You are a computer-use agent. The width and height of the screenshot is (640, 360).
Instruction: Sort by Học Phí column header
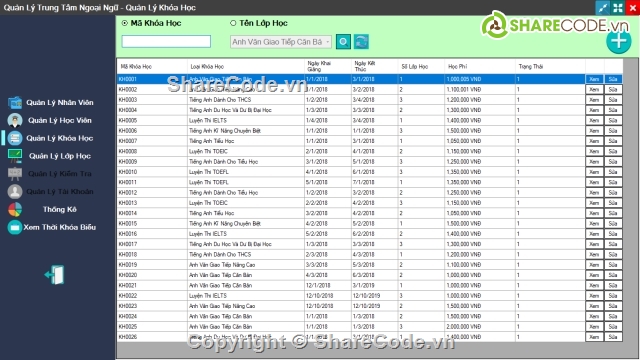pos(480,67)
